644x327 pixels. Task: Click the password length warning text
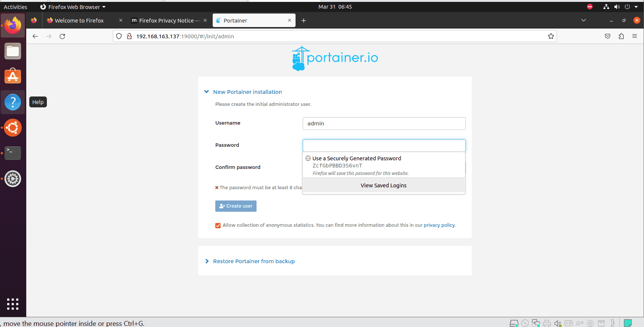tap(258, 188)
